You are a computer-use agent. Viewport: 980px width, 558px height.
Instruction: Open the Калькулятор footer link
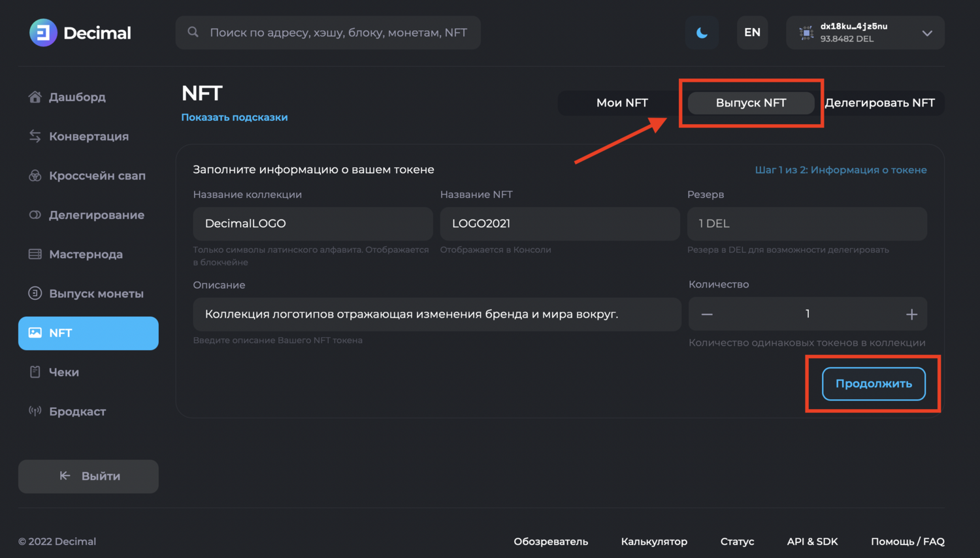[x=654, y=542]
